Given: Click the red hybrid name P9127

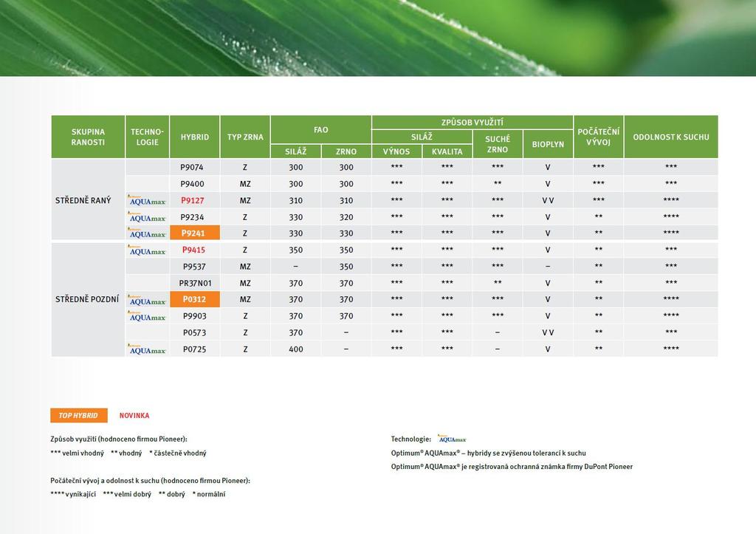Looking at the screenshot, I should click(193, 200).
